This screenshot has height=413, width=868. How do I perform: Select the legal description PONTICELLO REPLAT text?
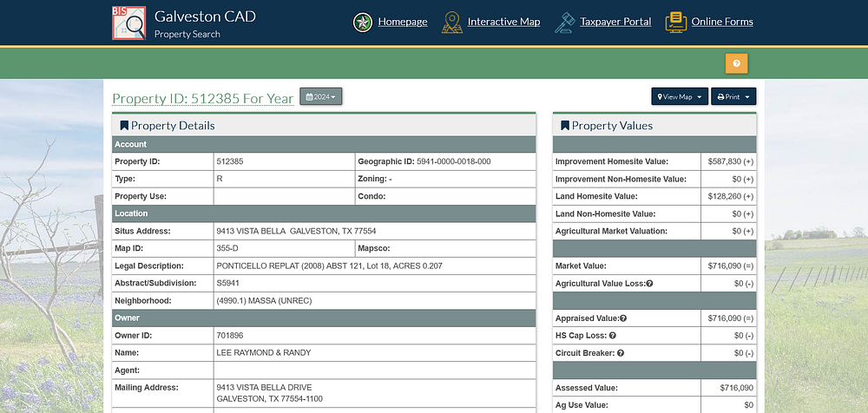click(329, 265)
